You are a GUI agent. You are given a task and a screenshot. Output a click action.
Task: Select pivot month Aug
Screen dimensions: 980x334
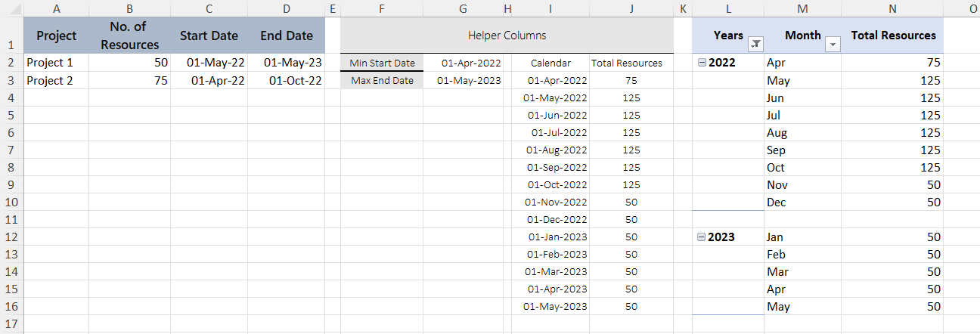pyautogui.click(x=803, y=132)
